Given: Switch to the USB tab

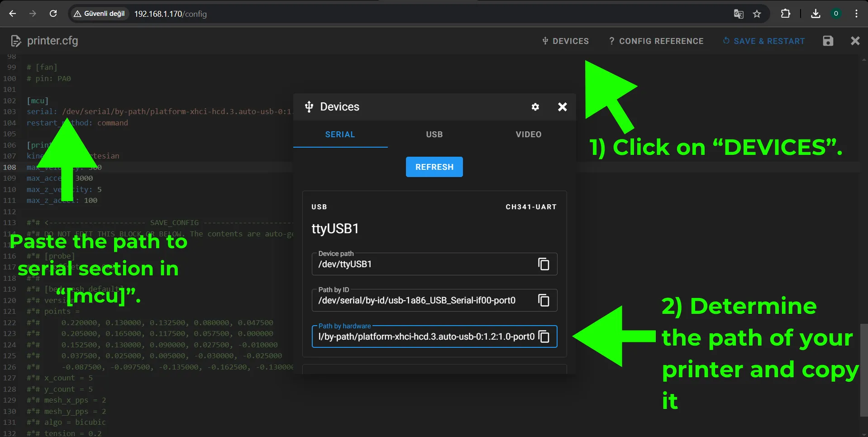Looking at the screenshot, I should 434,134.
